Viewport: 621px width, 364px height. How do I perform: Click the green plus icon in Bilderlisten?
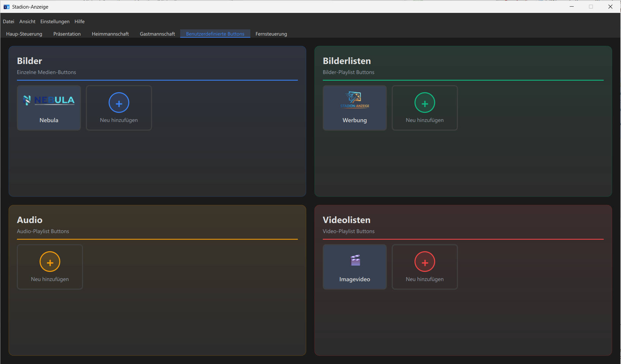425,103
